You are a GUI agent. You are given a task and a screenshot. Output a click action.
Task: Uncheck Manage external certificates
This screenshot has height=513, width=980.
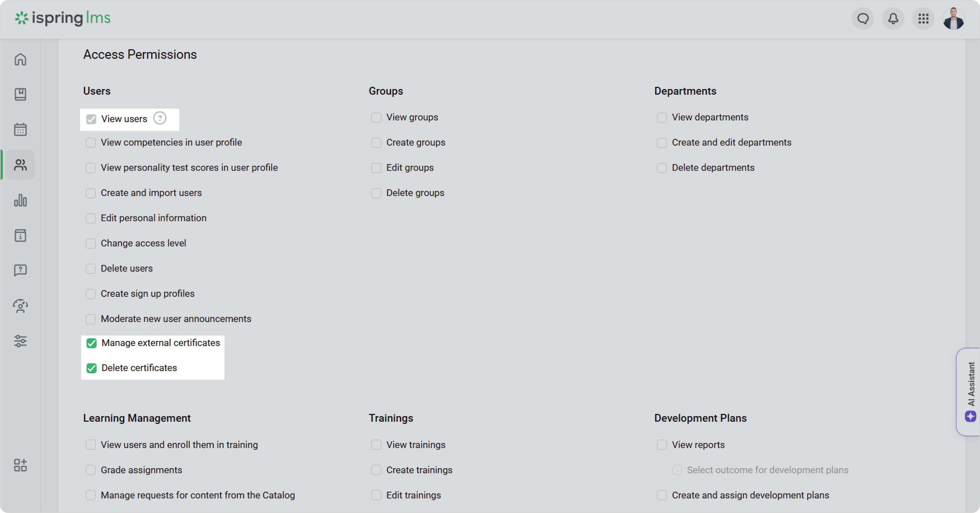pyautogui.click(x=91, y=343)
